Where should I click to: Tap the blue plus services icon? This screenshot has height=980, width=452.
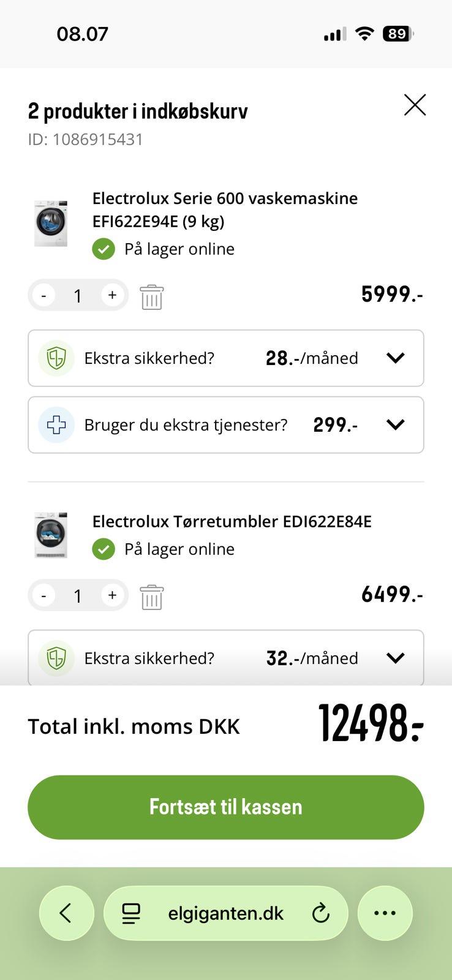[56, 424]
